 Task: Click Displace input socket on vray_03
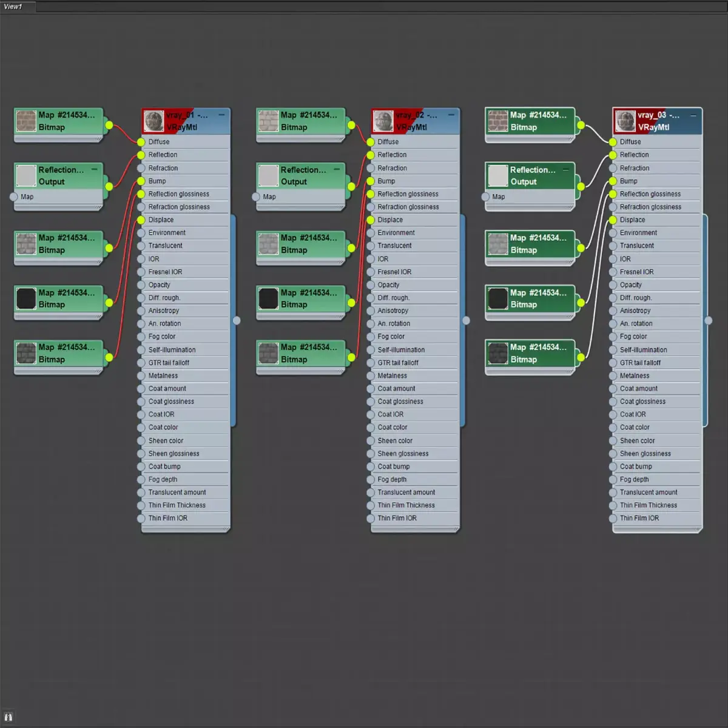tap(613, 220)
